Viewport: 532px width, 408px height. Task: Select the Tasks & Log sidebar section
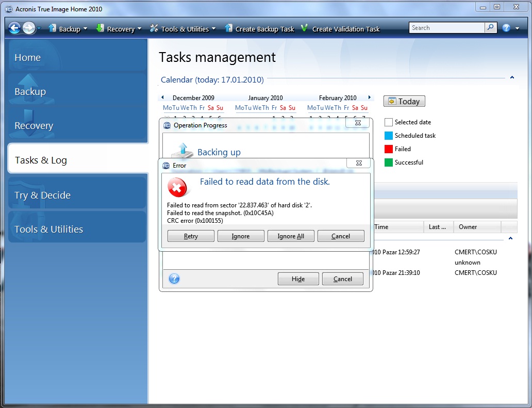point(78,158)
